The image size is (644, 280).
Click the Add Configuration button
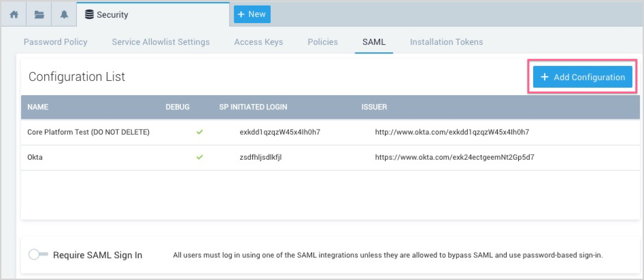click(x=583, y=77)
